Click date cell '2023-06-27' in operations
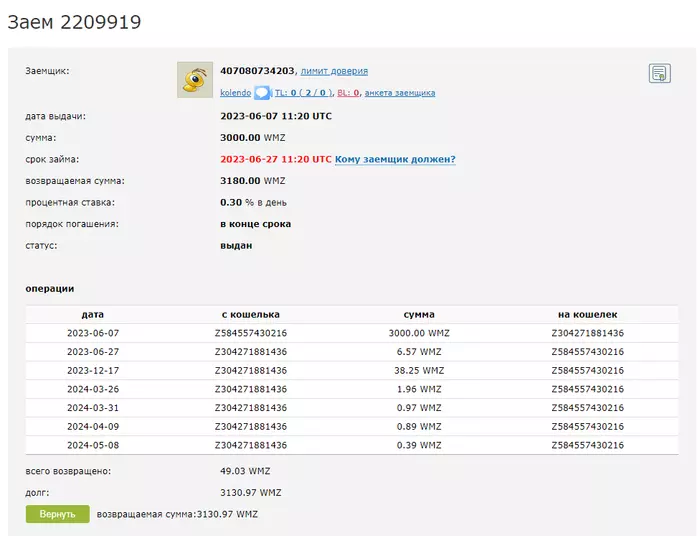This screenshot has height=536, width=700. (93, 352)
